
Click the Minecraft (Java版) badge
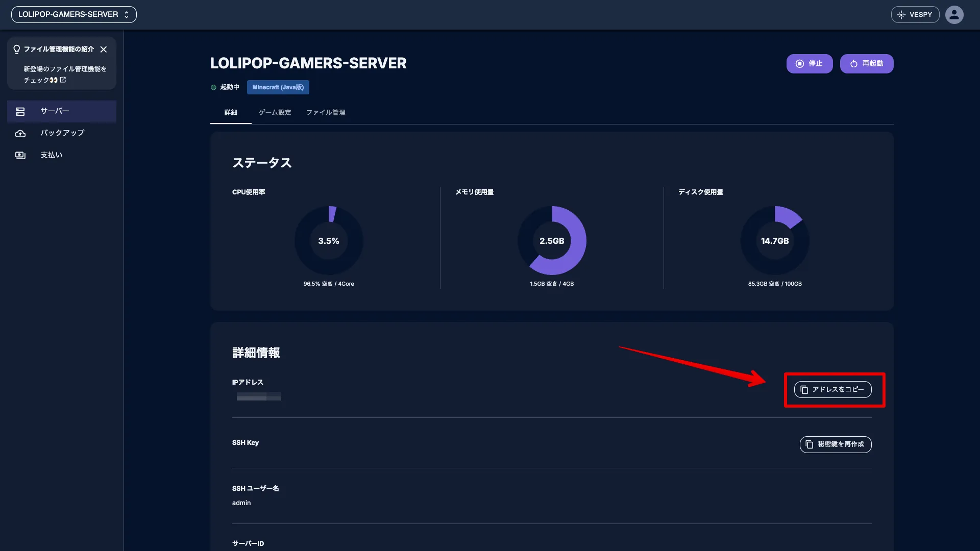pyautogui.click(x=278, y=87)
